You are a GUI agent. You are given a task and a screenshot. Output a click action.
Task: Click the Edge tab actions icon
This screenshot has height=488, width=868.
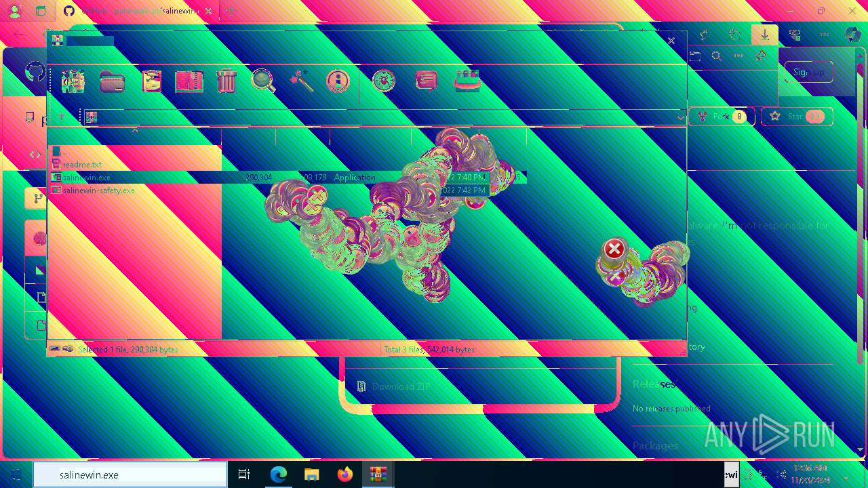click(x=41, y=12)
